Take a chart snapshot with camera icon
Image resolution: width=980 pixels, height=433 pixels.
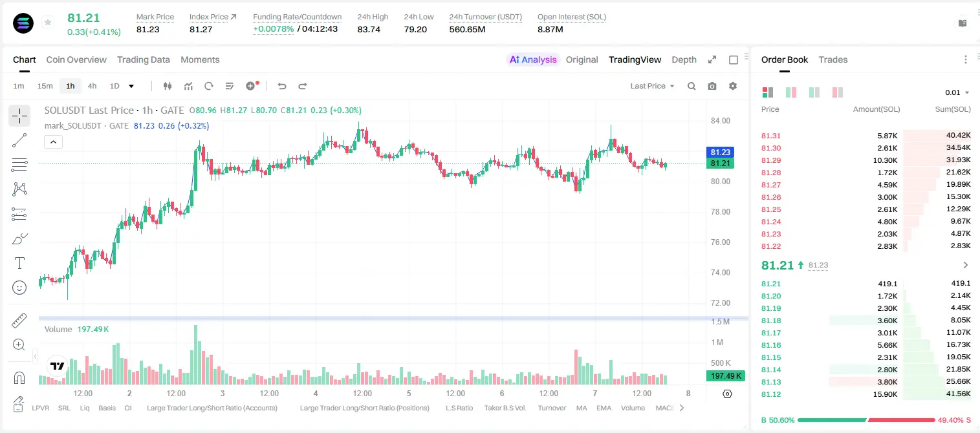[x=712, y=86]
